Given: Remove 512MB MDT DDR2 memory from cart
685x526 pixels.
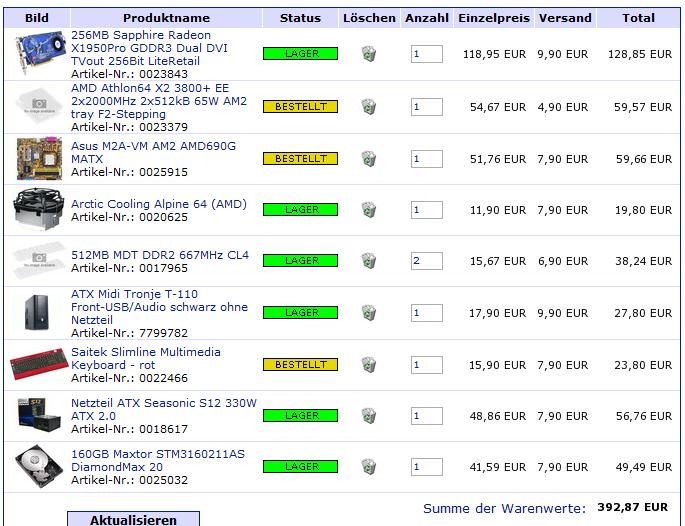Looking at the screenshot, I should [x=369, y=261].
